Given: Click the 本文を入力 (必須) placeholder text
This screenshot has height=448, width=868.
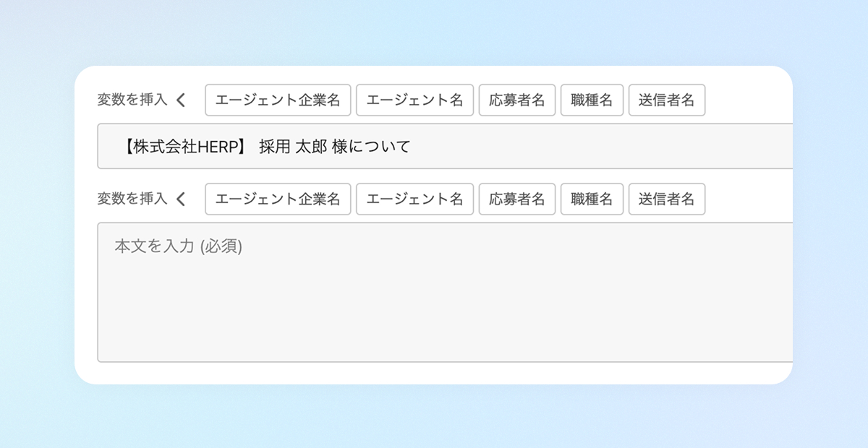Looking at the screenshot, I should click(179, 246).
